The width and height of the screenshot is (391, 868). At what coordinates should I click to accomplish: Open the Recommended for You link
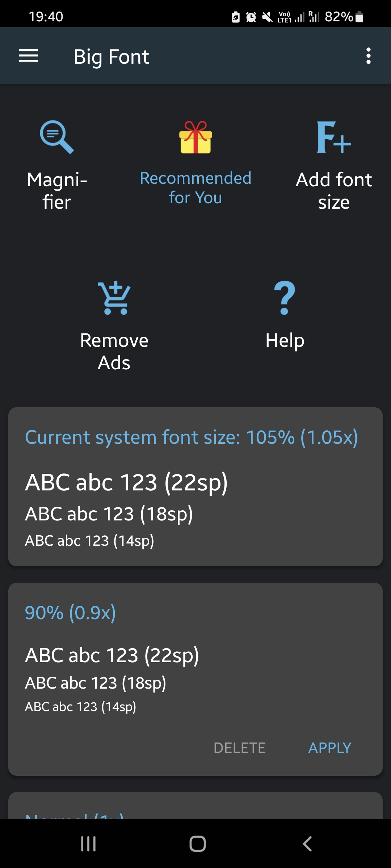(195, 188)
